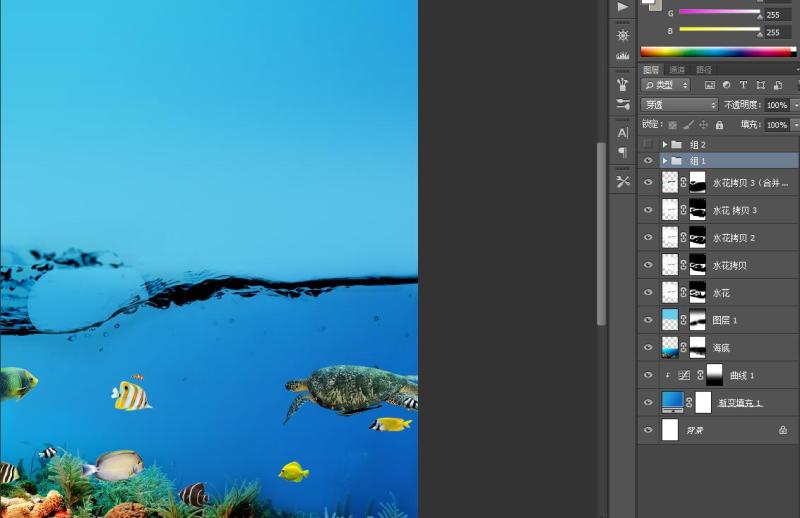Open the 穿透 blend mode dropdown
The height and width of the screenshot is (518, 800).
click(680, 105)
